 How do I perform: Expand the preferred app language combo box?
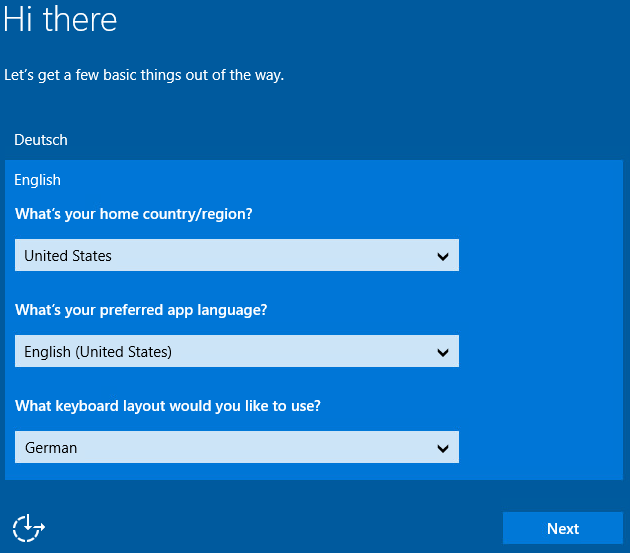coord(236,351)
